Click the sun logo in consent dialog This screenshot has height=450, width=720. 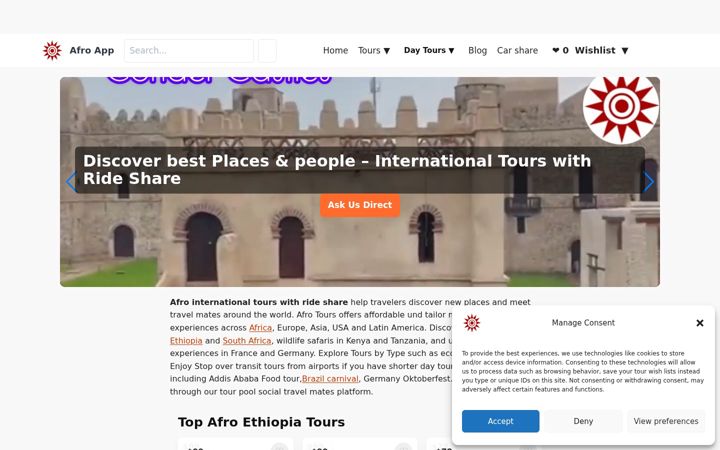coord(472,323)
